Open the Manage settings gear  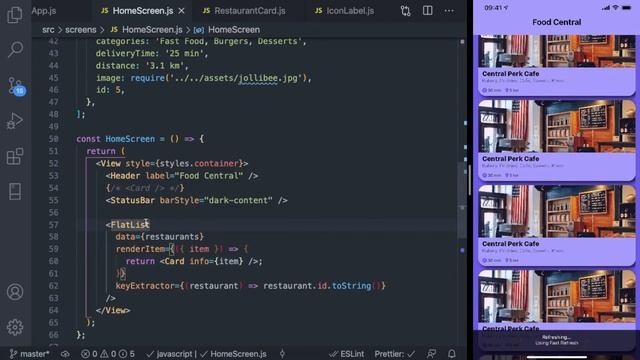15,327
